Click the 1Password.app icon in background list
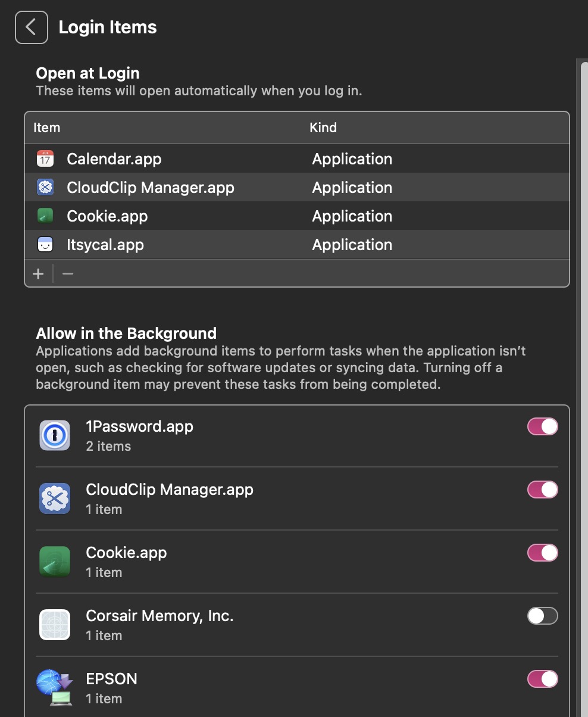Screen dimensions: 588x717 pos(55,435)
